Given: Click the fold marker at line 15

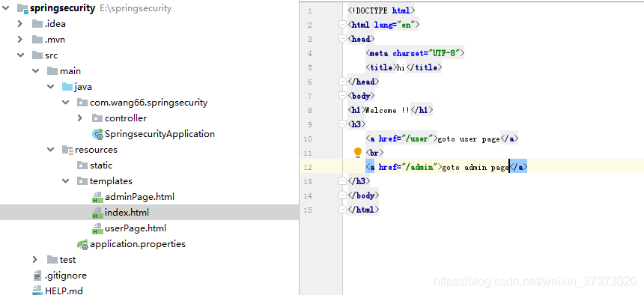Looking at the screenshot, I should coord(342,210).
